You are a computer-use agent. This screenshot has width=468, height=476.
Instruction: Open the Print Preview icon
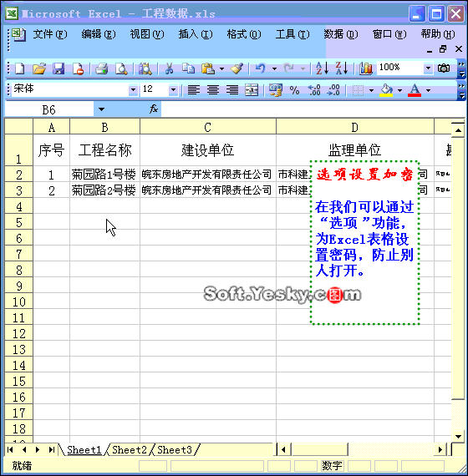click(x=121, y=68)
